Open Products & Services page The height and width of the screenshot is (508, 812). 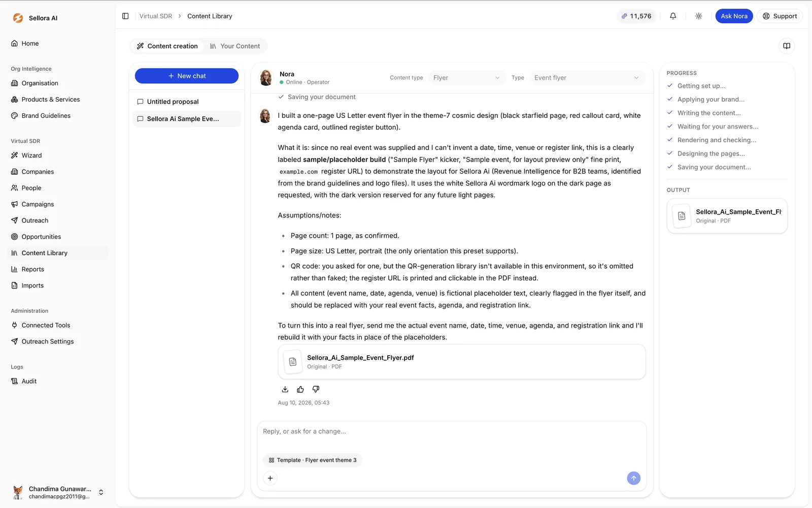[x=58, y=100]
